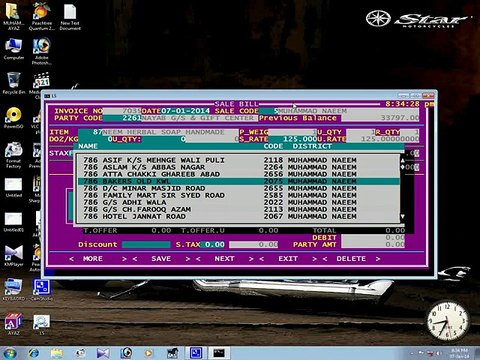Screen dimensions: 480x360
Task: Open Internet Explorer from taskbar
Action: coord(34,353)
